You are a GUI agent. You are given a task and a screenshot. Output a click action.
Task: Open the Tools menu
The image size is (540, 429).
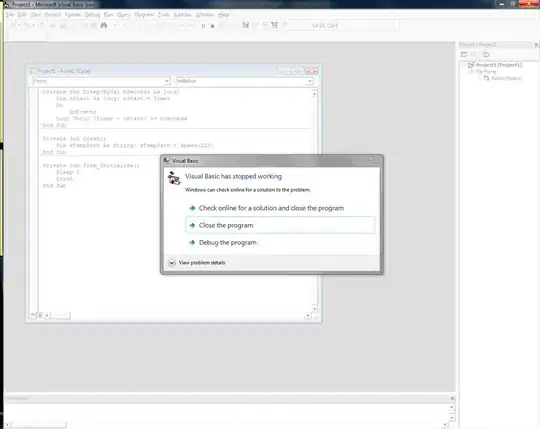point(164,14)
